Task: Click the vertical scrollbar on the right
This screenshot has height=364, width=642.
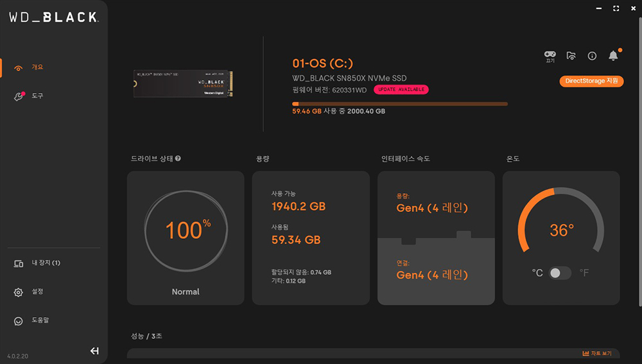Action: (640, 162)
